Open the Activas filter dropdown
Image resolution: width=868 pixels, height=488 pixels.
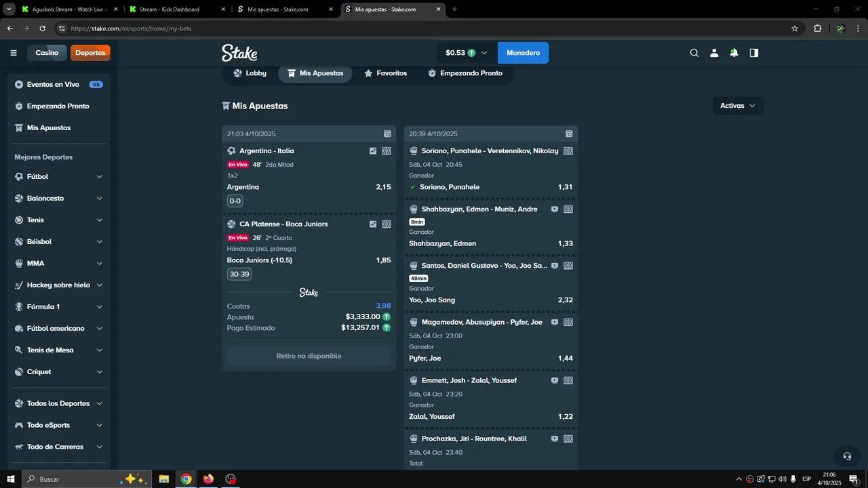point(737,106)
